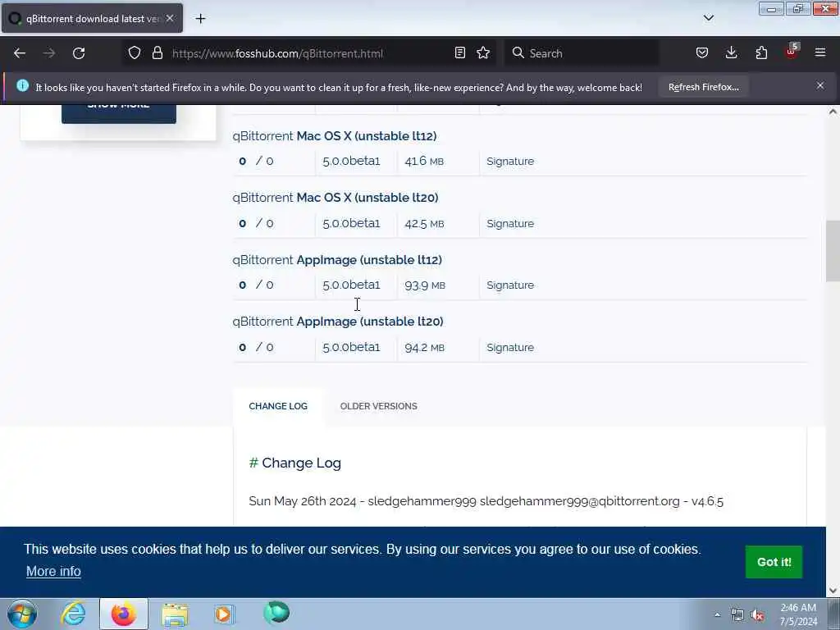840x630 pixels.
Task: Download qBittorrent AppImage (unstable lt12)
Action: click(337, 260)
